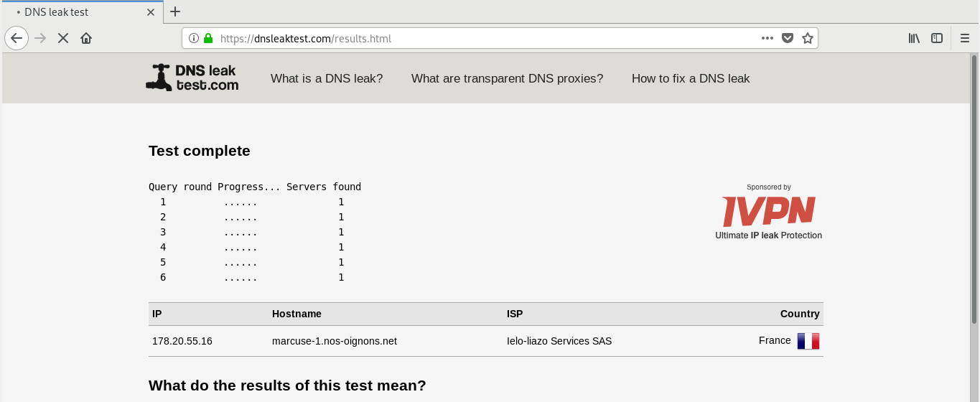Screen dimensions: 980x402
Task: Toggle the browser sidebar view
Action: 937,38
